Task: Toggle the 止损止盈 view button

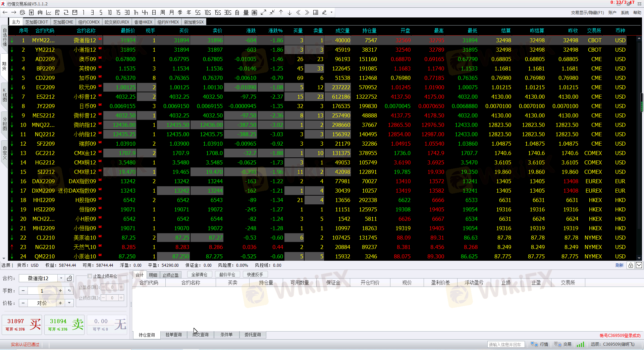Action: (x=170, y=275)
